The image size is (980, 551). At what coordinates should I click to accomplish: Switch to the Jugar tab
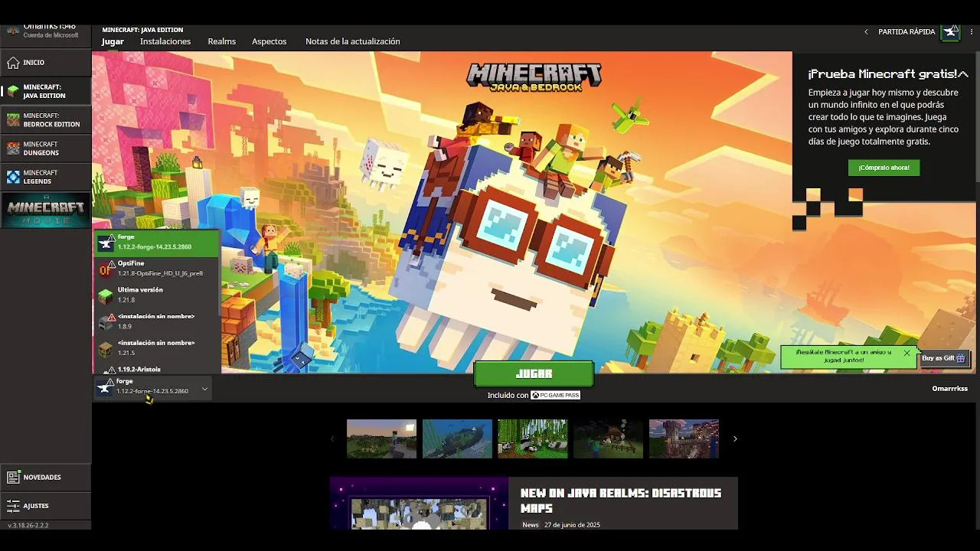tap(113, 41)
